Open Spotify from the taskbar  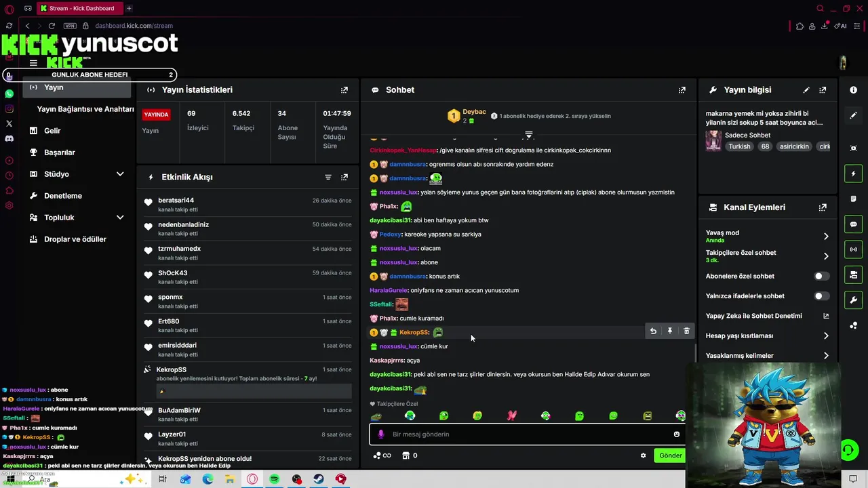coord(274,479)
